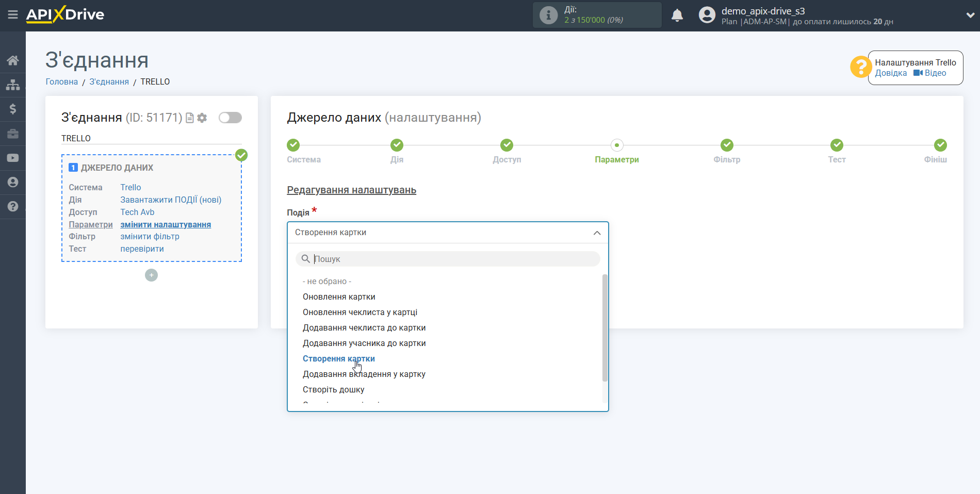Open the briefcase sidebar icon

pyautogui.click(x=13, y=134)
